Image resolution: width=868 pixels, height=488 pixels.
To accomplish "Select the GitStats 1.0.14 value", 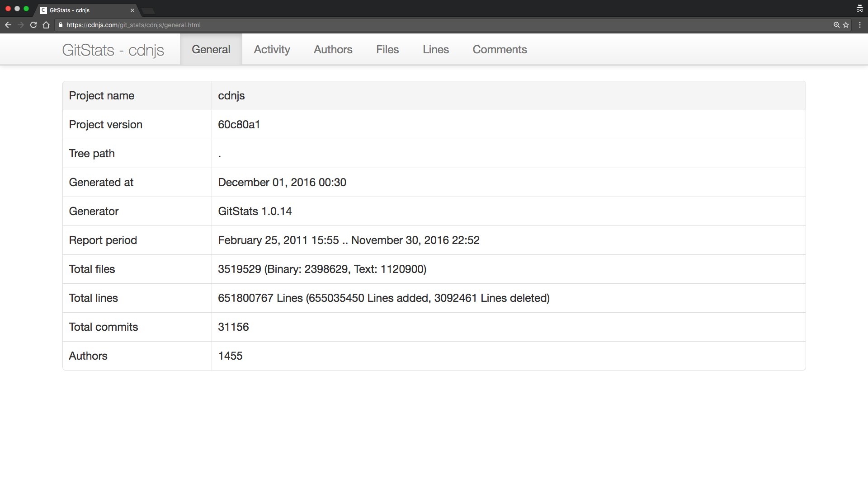I will pos(255,211).
